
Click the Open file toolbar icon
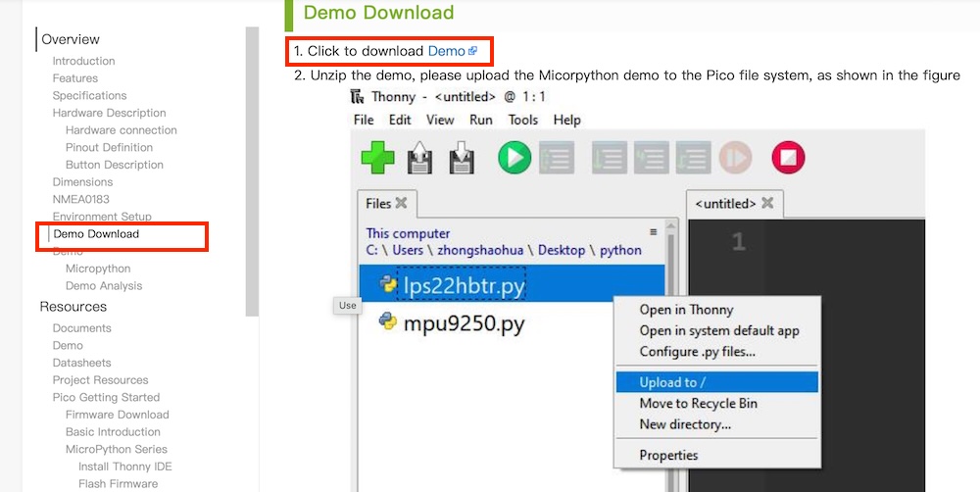point(419,157)
